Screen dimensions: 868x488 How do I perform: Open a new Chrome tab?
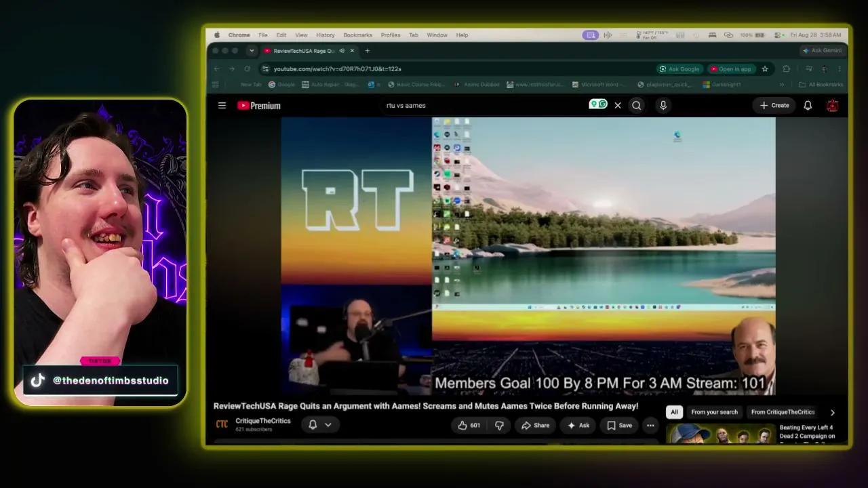point(368,51)
